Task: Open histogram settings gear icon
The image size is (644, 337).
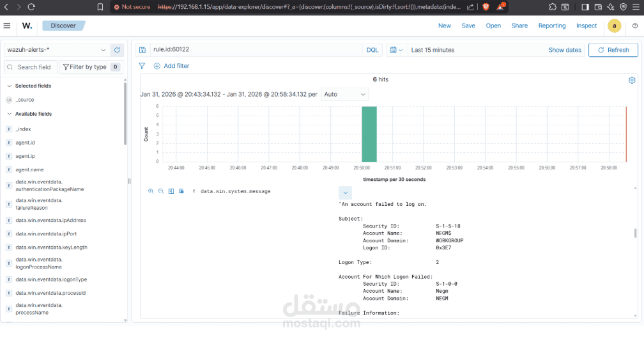Action: pyautogui.click(x=632, y=80)
